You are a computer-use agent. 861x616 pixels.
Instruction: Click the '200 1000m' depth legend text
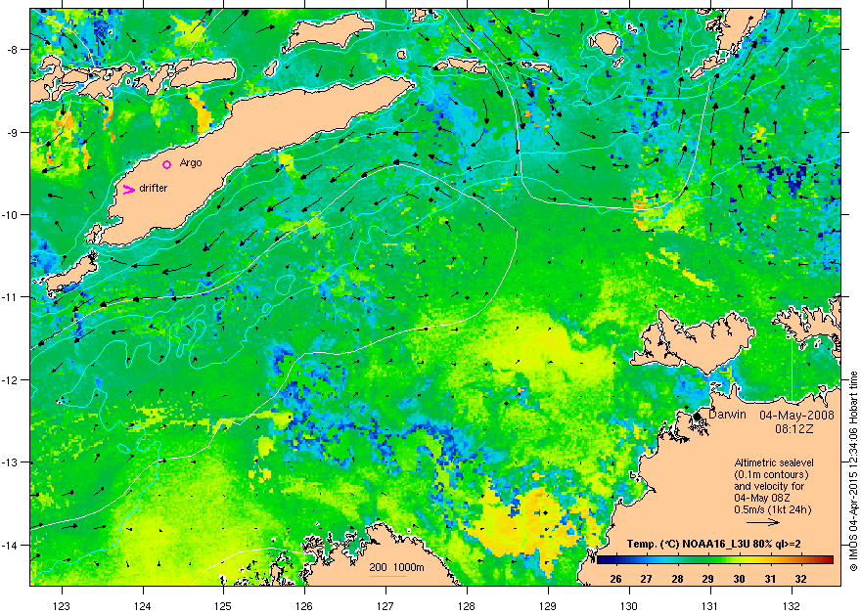(x=396, y=567)
